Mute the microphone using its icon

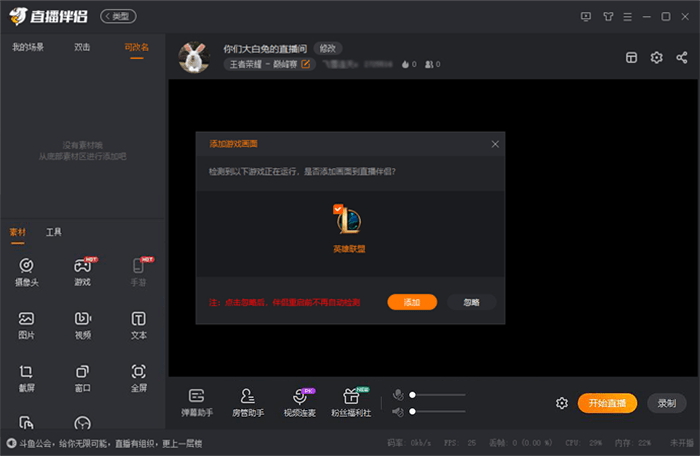coord(397,395)
